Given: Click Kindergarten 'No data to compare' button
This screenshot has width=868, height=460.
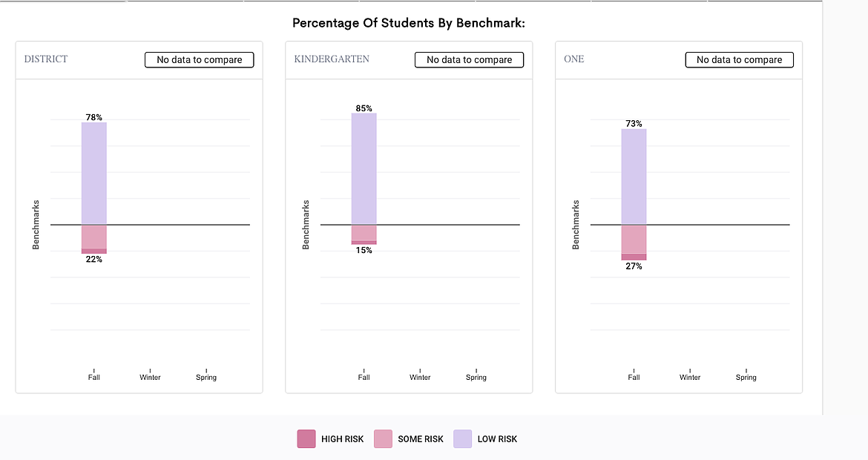Looking at the screenshot, I should (x=469, y=60).
